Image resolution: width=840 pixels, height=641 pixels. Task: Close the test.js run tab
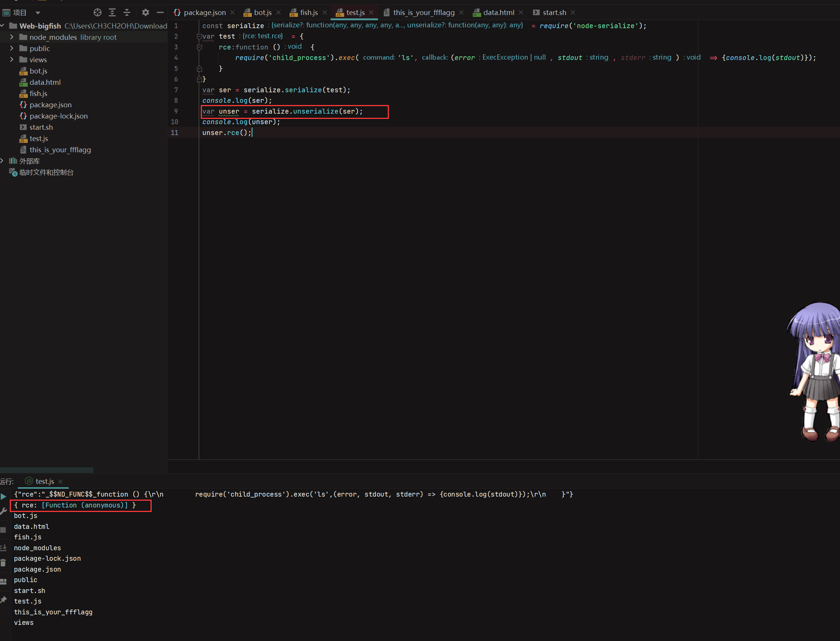[60, 482]
